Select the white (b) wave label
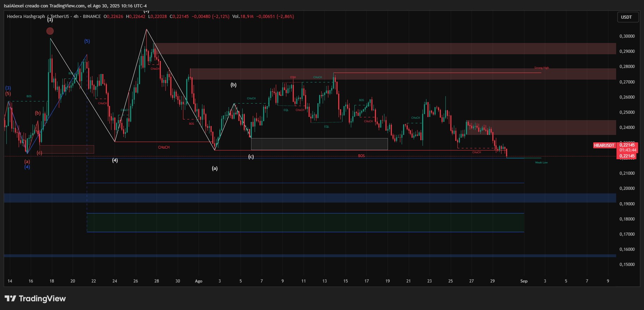The height and width of the screenshot is (310, 644). pyautogui.click(x=233, y=85)
